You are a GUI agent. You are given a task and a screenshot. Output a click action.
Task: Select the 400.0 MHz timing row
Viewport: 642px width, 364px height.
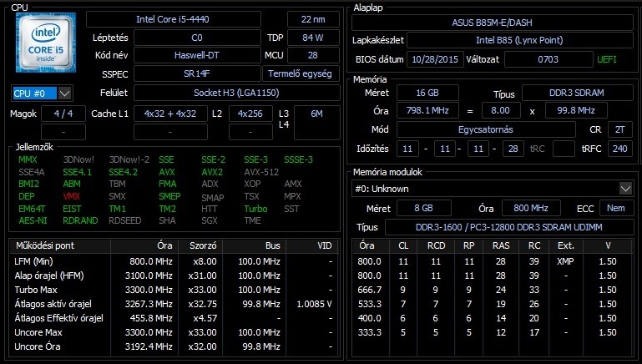[x=493, y=318]
